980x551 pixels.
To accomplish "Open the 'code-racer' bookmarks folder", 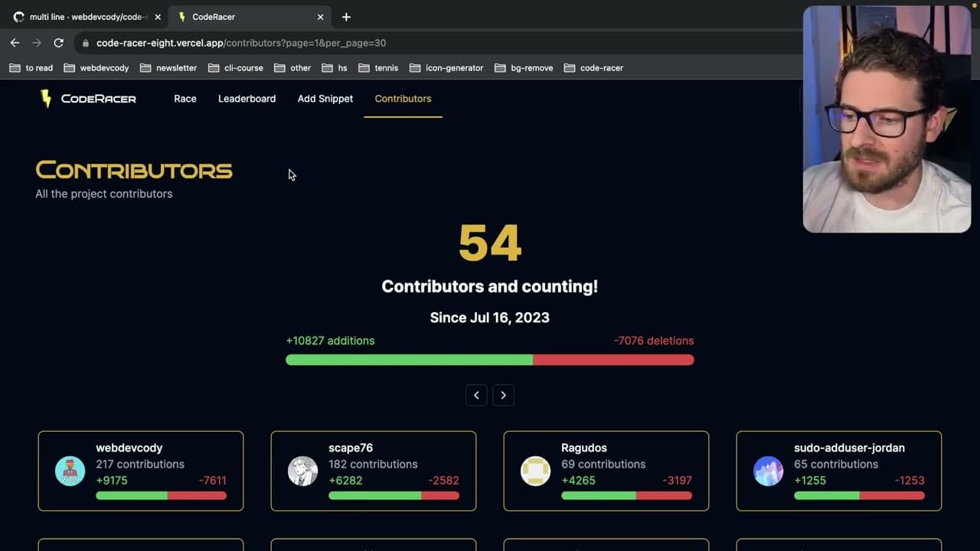I will pos(594,68).
